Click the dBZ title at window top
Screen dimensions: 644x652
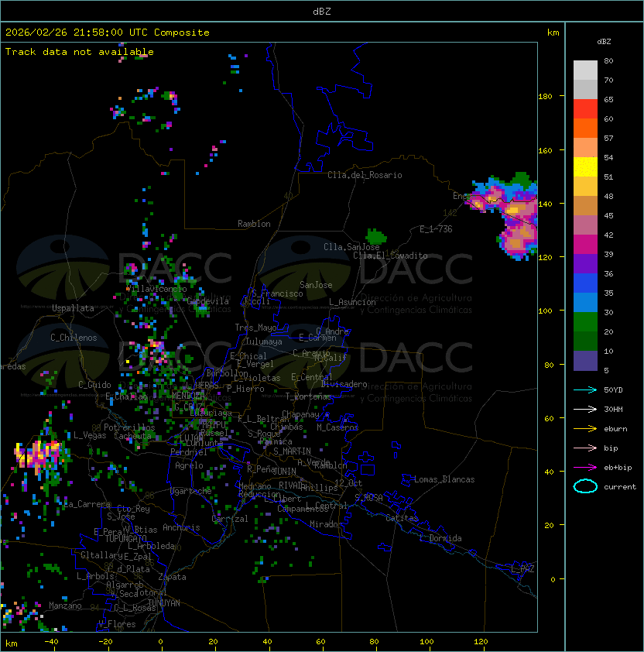tap(321, 12)
